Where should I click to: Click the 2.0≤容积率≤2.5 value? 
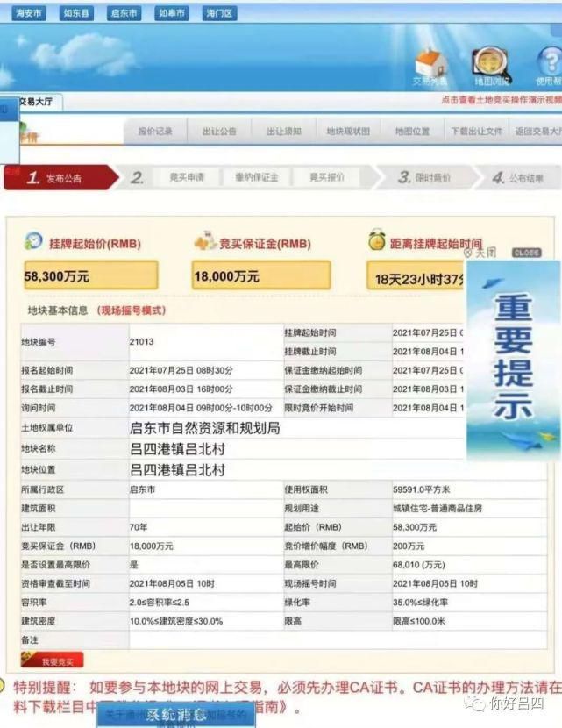(x=160, y=603)
